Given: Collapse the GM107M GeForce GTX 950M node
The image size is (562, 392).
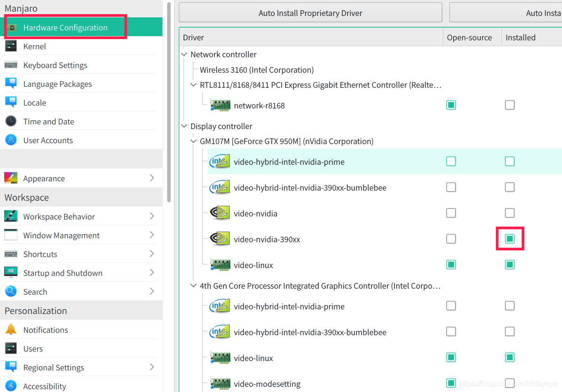Looking at the screenshot, I should (x=193, y=141).
